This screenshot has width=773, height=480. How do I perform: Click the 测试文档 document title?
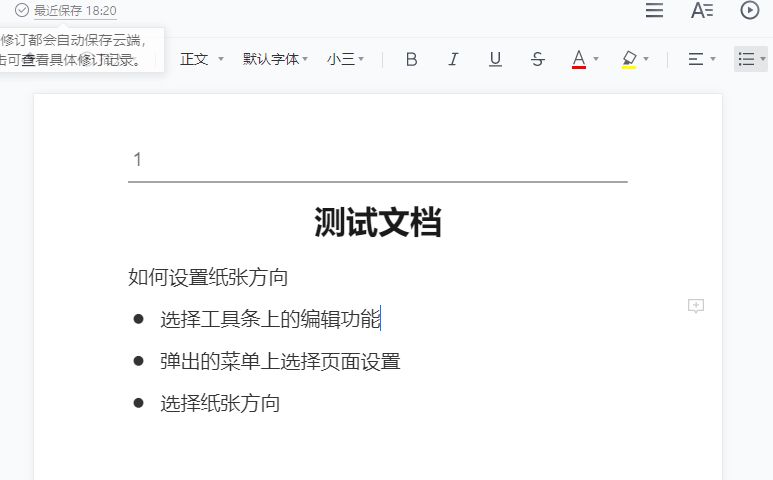pyautogui.click(x=377, y=222)
